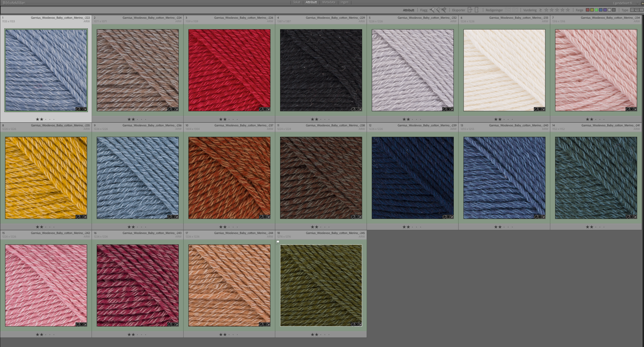Click Ingen to disable filters
The image size is (644, 347).
(344, 2)
